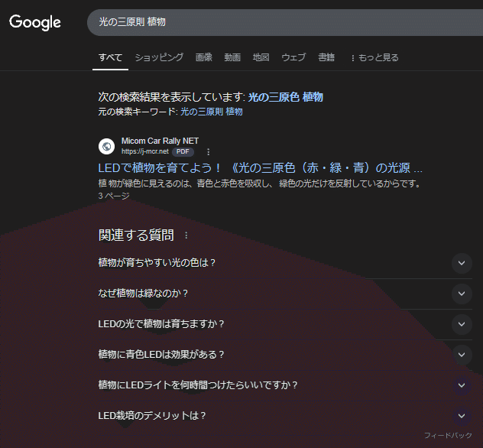Open options dots beside 関連する質問

pos(186,235)
